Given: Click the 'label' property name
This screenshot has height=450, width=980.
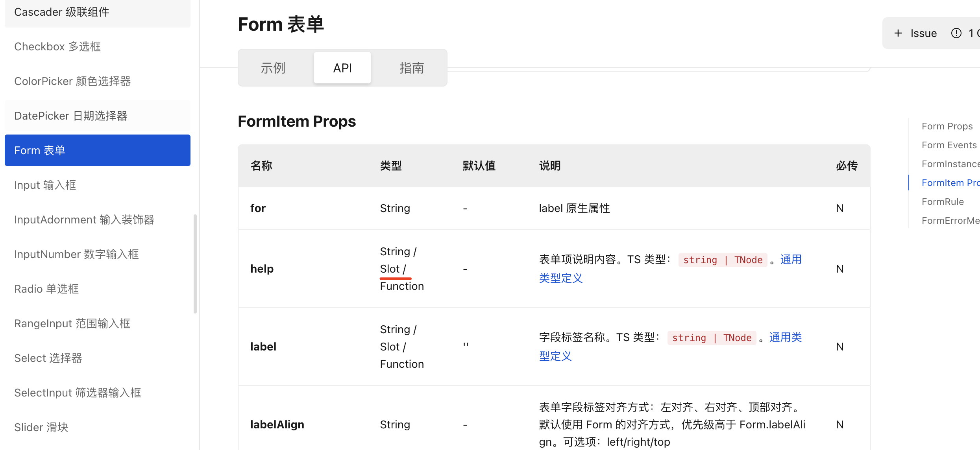Looking at the screenshot, I should [x=263, y=347].
